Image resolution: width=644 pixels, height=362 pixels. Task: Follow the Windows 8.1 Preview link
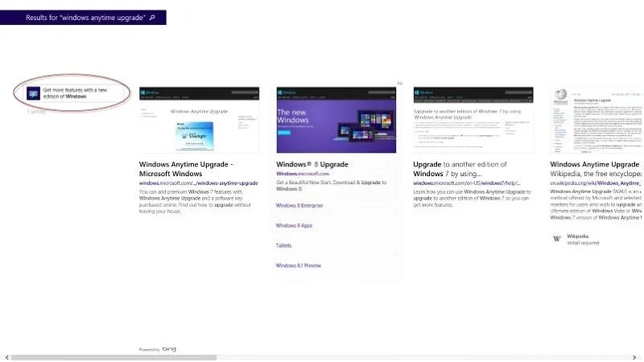tap(299, 265)
